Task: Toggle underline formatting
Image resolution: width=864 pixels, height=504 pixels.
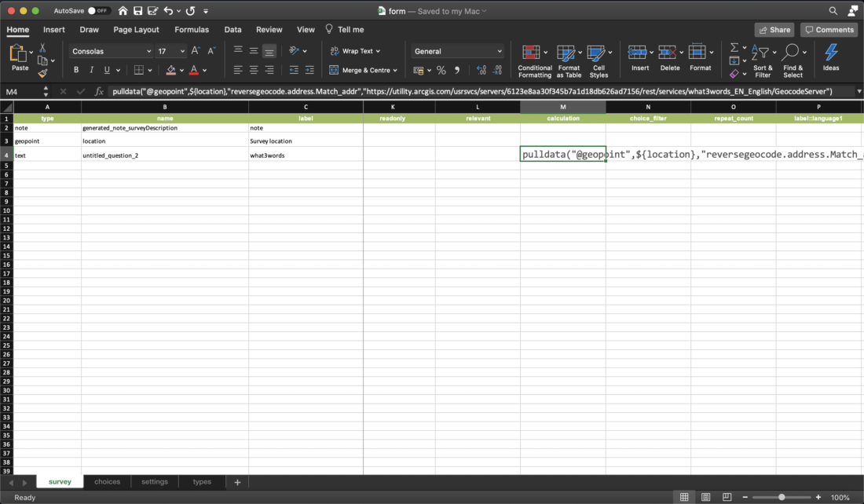Action: (x=107, y=70)
